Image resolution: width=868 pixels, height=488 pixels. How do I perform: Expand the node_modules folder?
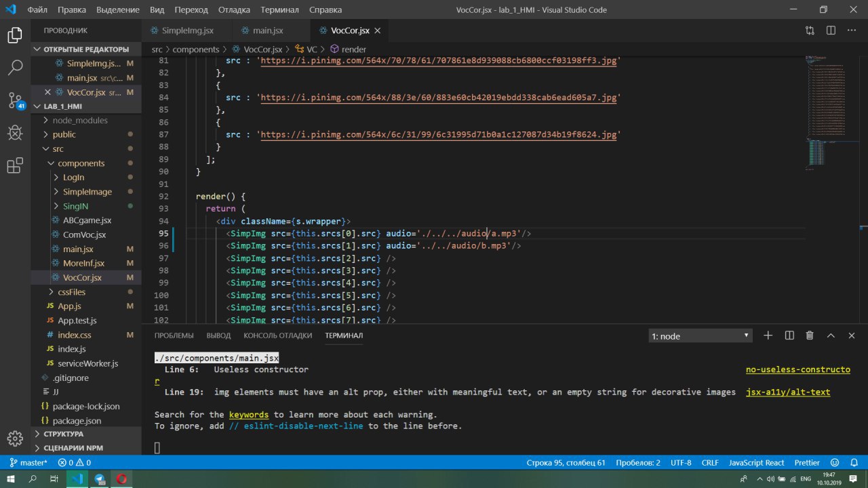click(x=79, y=120)
